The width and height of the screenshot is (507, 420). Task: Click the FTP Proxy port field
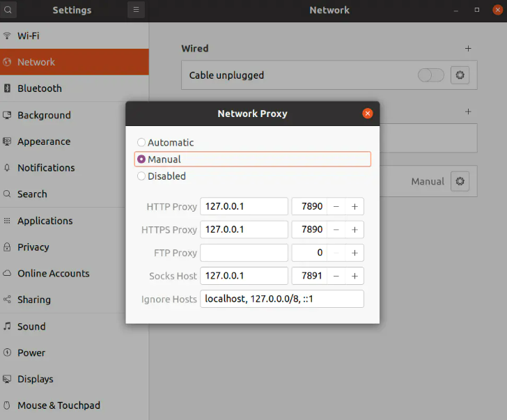click(x=309, y=253)
